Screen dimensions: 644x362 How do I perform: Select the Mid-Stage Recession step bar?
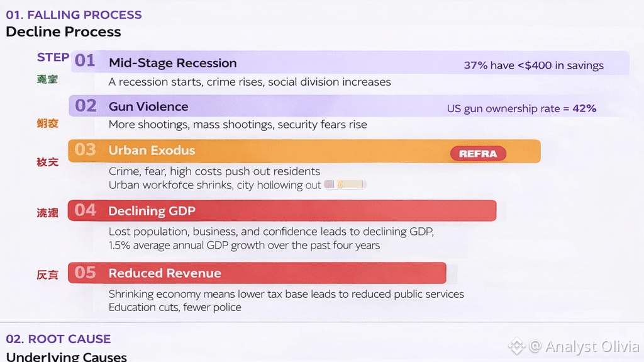pyautogui.click(x=350, y=62)
